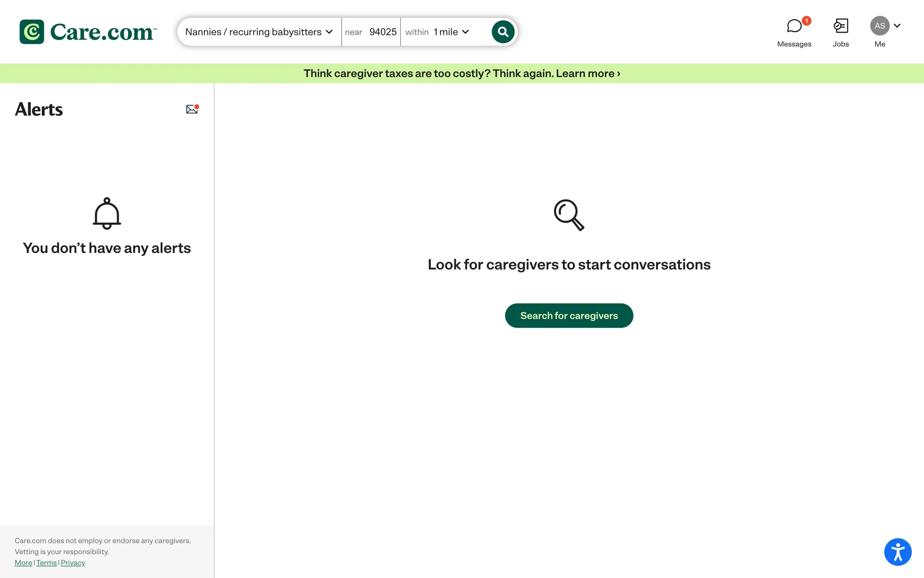The image size is (924, 578).
Task: Open the within 1 mile distance dropdown
Action: click(x=450, y=32)
